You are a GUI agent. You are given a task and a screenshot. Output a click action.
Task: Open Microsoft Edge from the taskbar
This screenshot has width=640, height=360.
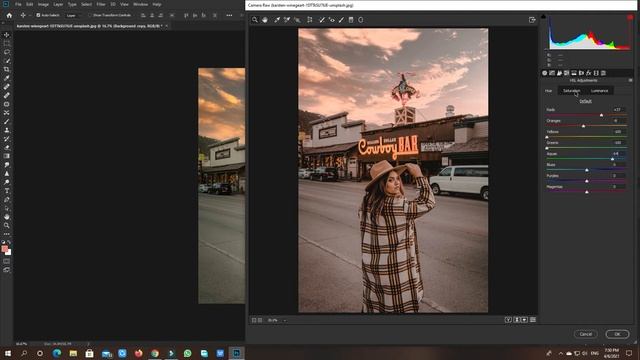click(x=57, y=353)
